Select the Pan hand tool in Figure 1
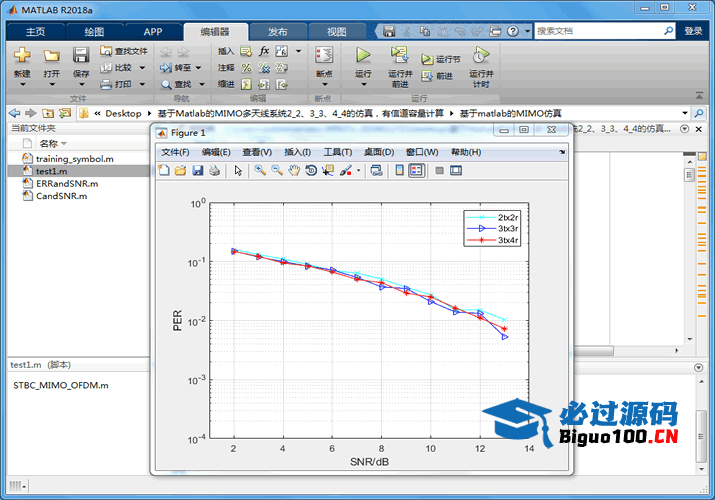The image size is (715, 500). coord(294,171)
